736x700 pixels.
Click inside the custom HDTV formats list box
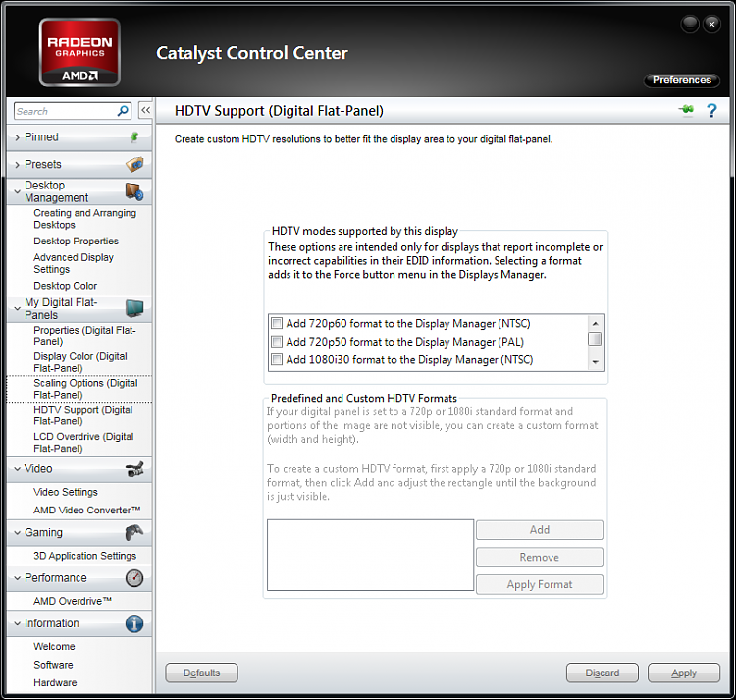coord(370,555)
